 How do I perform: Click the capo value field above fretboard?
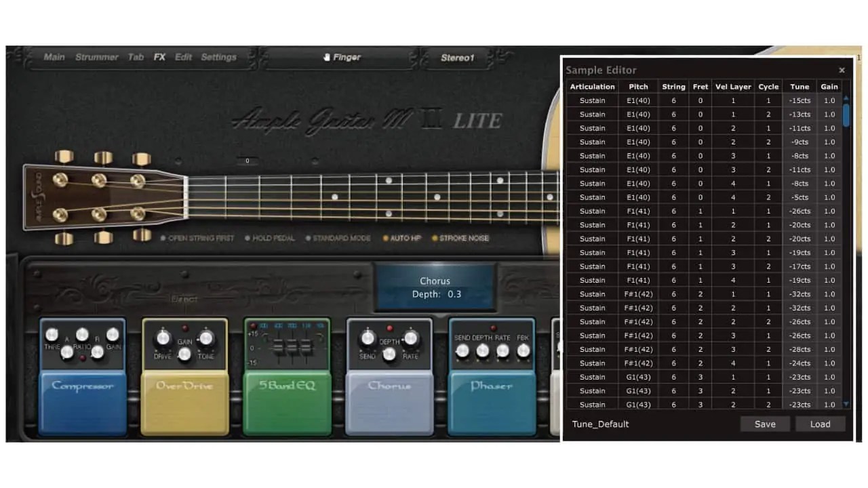[248, 161]
